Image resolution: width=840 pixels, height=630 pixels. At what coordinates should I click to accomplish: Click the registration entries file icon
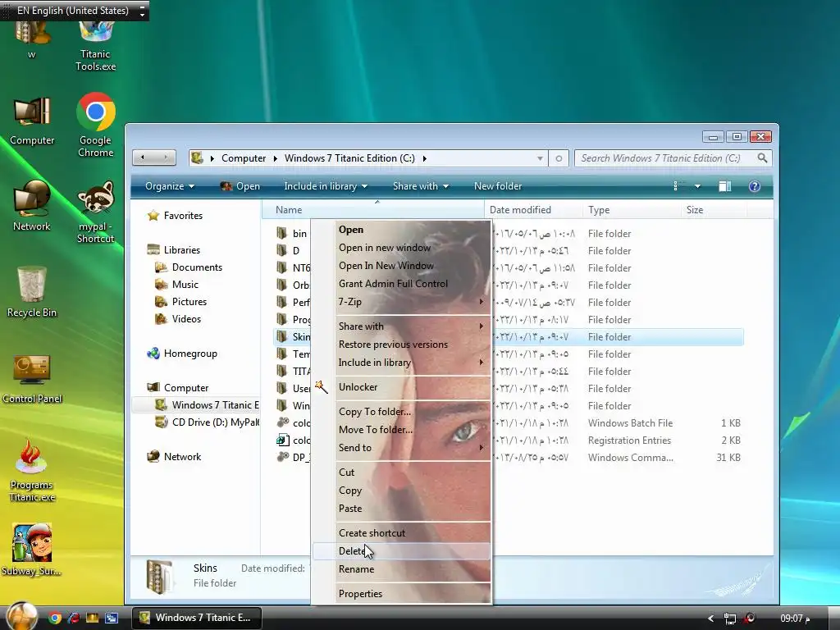click(x=282, y=440)
